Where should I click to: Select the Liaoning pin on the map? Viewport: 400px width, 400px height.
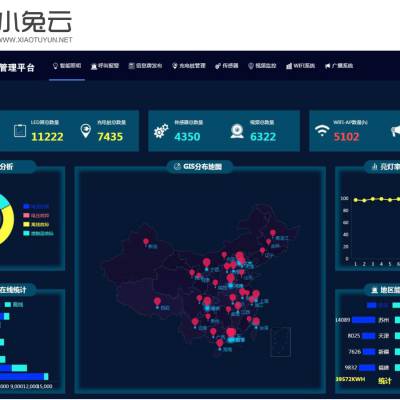(262, 250)
